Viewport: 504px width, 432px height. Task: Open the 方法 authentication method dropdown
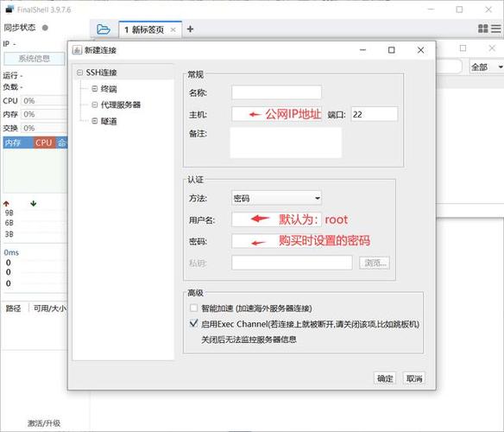[x=276, y=198]
